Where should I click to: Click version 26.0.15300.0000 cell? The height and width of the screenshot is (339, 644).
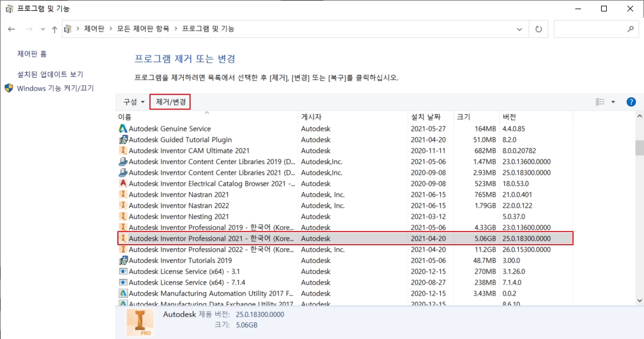(526, 250)
